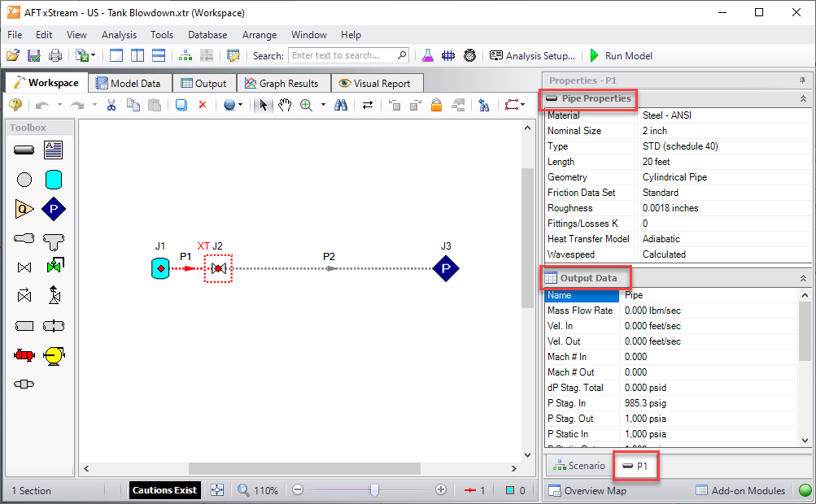Open the zoom magnifier dropdown arrow

[x=323, y=105]
